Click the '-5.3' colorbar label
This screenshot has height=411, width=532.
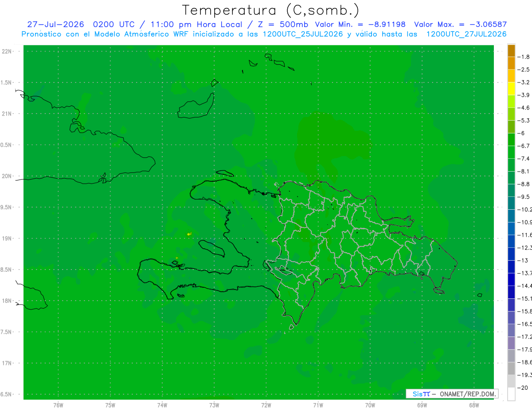[524, 121]
